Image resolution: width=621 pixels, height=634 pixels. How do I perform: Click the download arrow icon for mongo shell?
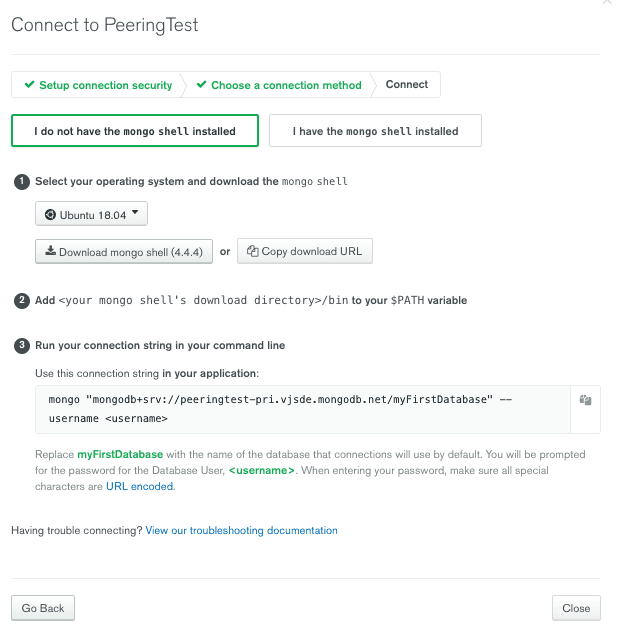(49, 252)
